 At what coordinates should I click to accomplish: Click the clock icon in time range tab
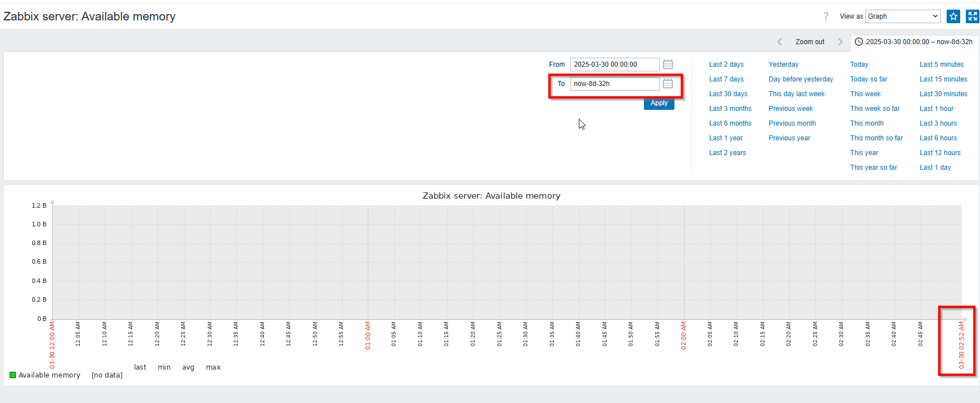tap(858, 42)
